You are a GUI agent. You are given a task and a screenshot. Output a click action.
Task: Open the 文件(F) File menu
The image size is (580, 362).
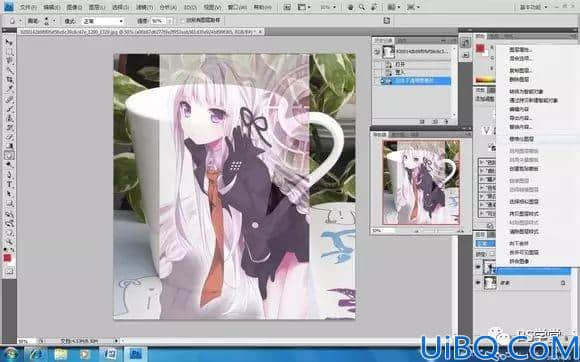tap(28, 7)
